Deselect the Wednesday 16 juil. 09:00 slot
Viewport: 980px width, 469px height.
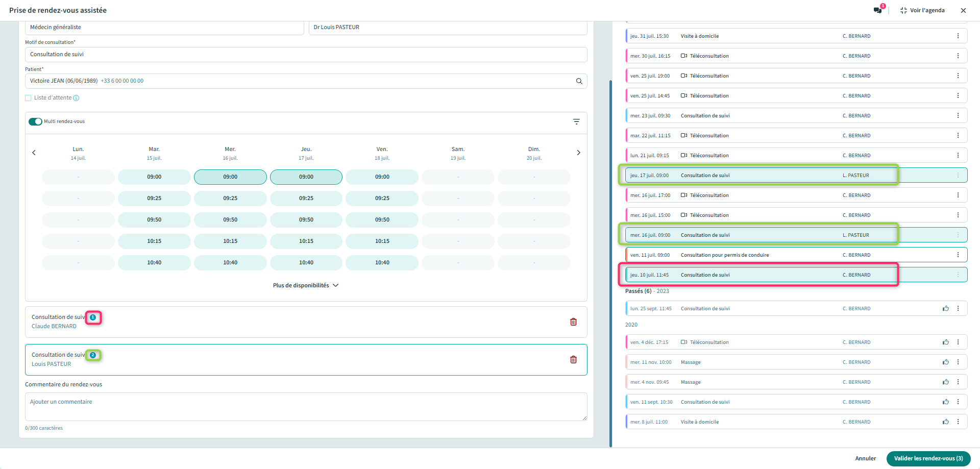click(230, 177)
